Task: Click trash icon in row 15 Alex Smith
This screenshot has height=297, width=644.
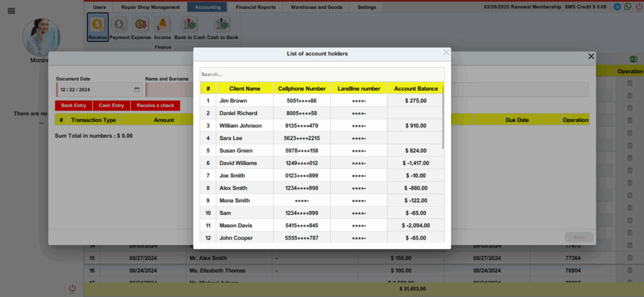Action: 630,258
